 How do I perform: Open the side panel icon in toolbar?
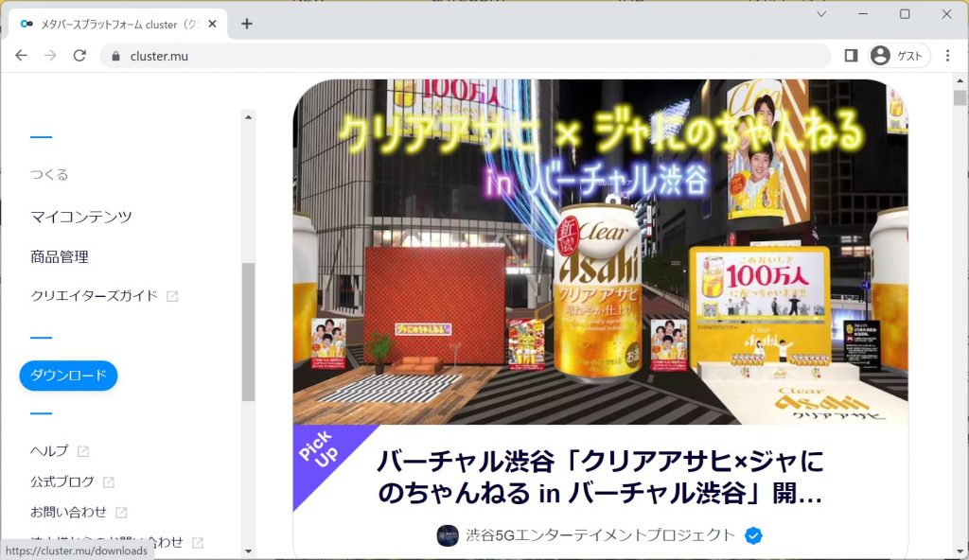(851, 56)
